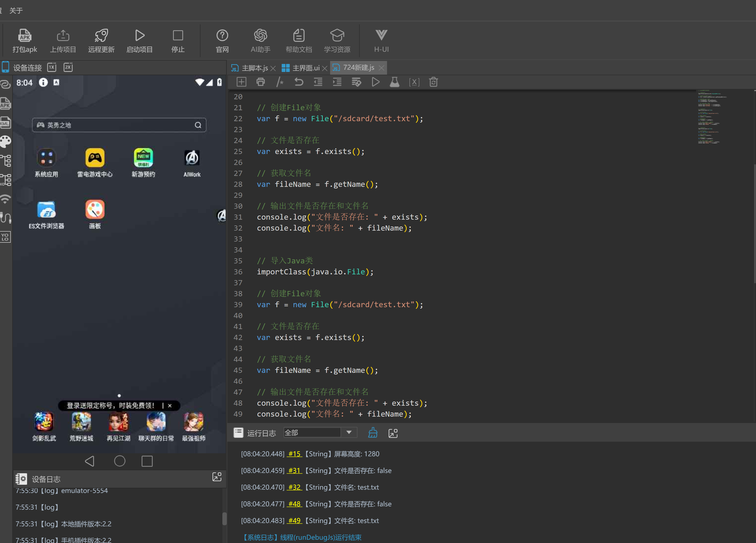Screen dimensions: 756x543
Task: Launch AiWork app on device screen
Action: tap(192, 163)
